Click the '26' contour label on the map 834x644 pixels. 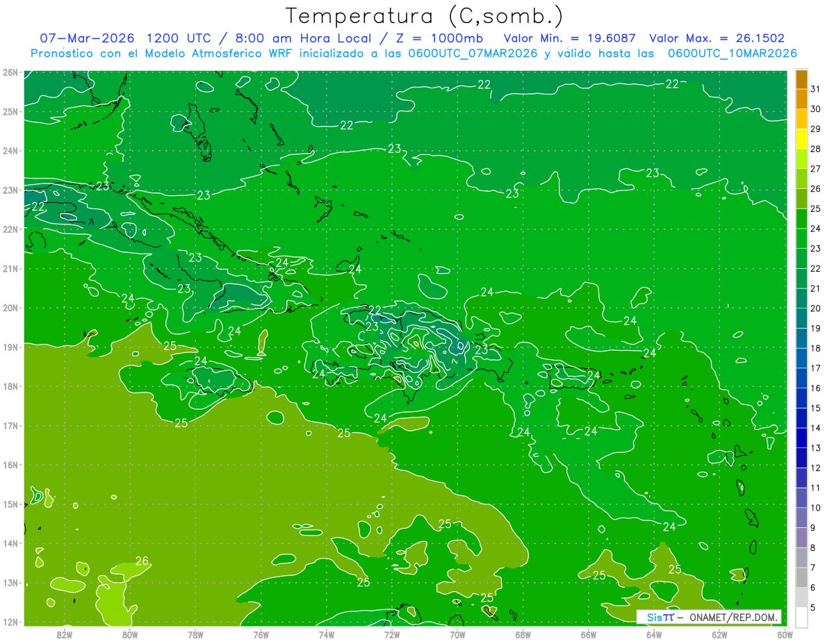point(142,561)
